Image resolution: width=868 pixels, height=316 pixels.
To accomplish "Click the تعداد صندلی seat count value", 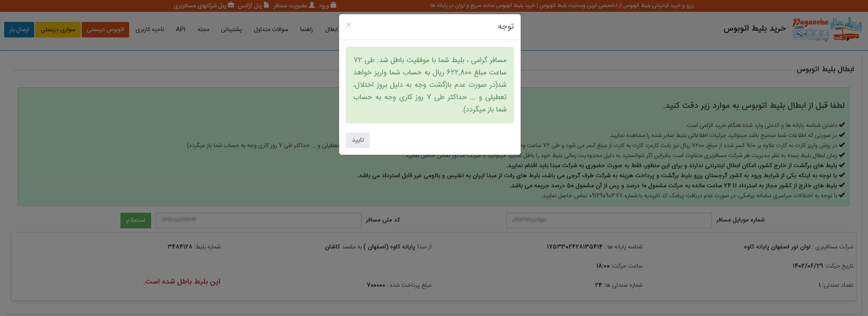I will (820, 285).
